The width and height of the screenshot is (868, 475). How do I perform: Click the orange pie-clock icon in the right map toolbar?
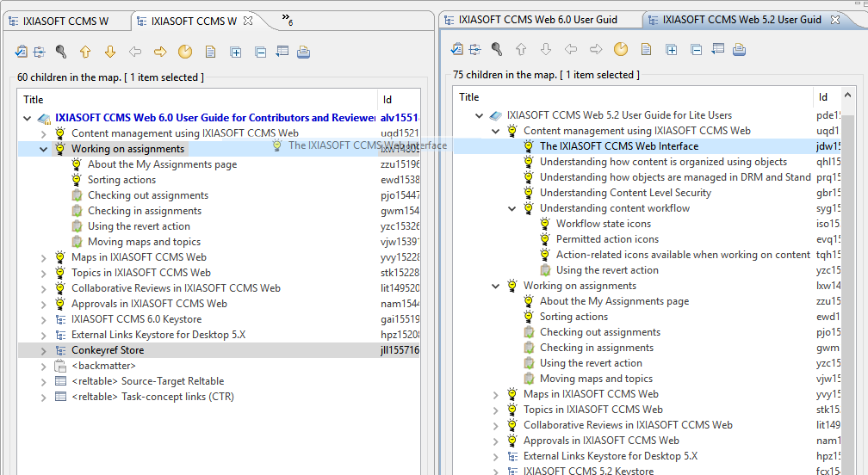click(x=621, y=49)
